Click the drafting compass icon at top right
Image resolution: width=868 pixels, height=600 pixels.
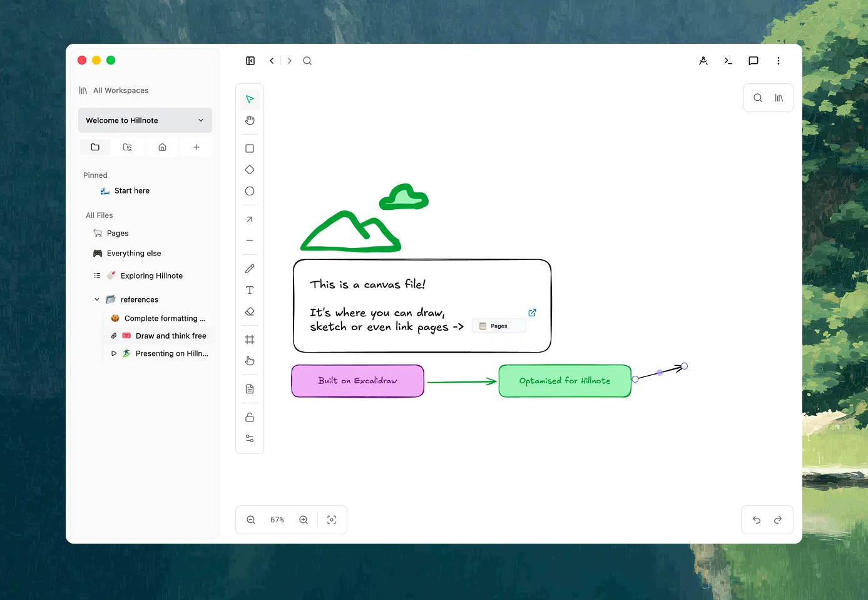pos(703,61)
